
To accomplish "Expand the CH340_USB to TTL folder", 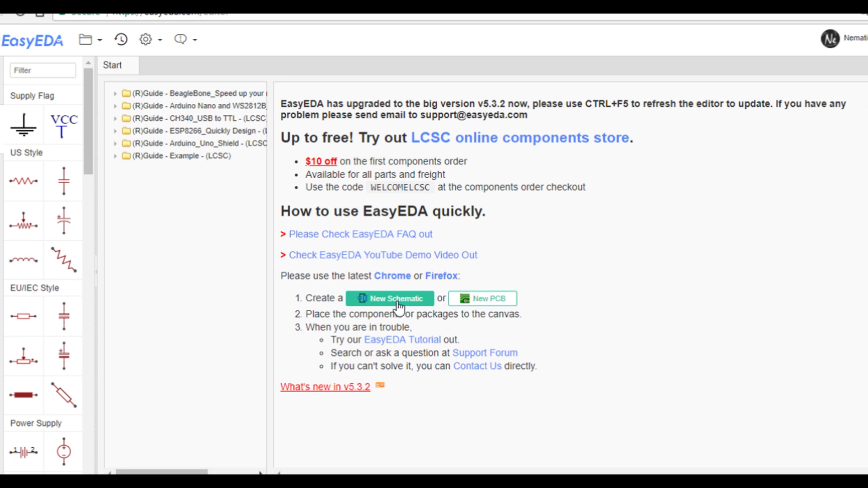I will [115, 118].
